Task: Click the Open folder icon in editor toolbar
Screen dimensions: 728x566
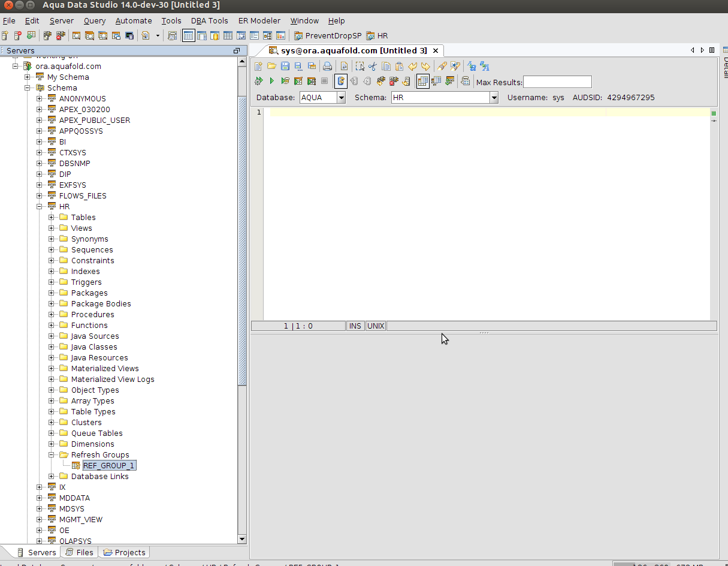Action: point(272,66)
